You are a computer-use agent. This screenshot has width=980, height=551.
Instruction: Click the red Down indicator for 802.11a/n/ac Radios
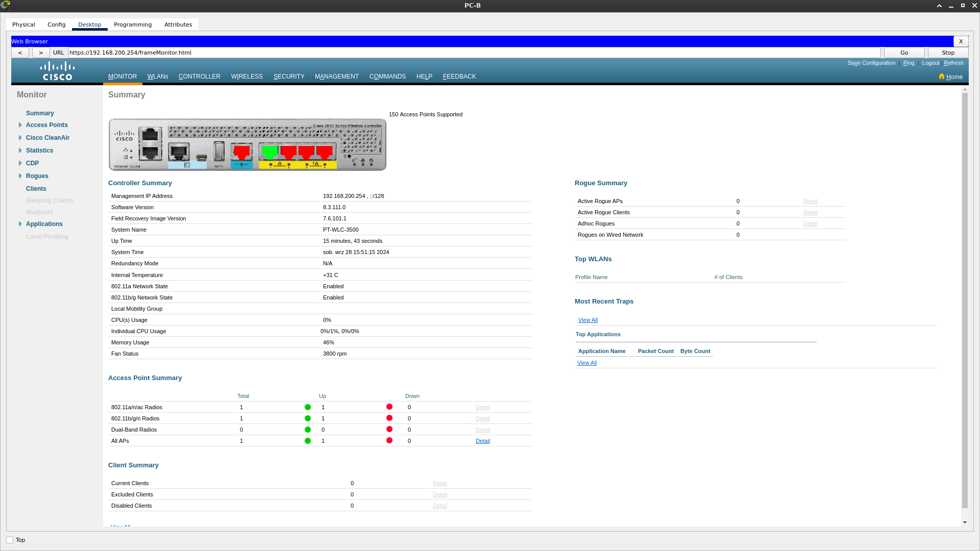[389, 407]
